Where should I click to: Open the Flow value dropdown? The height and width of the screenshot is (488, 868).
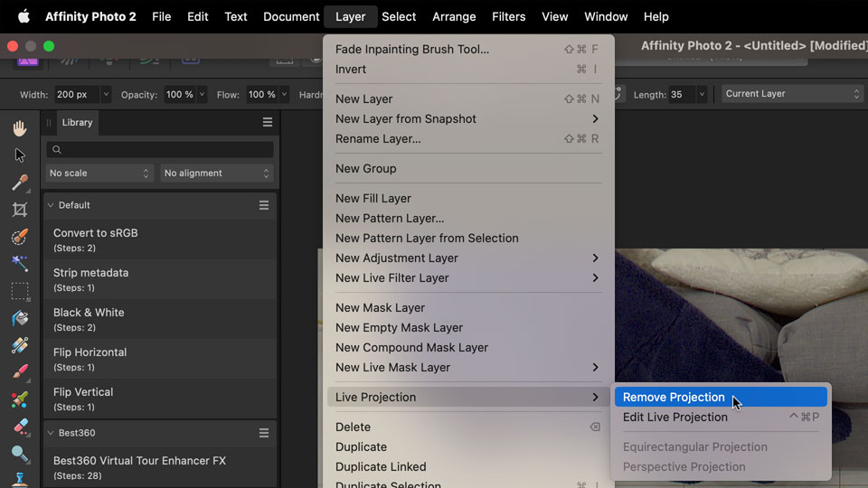284,95
